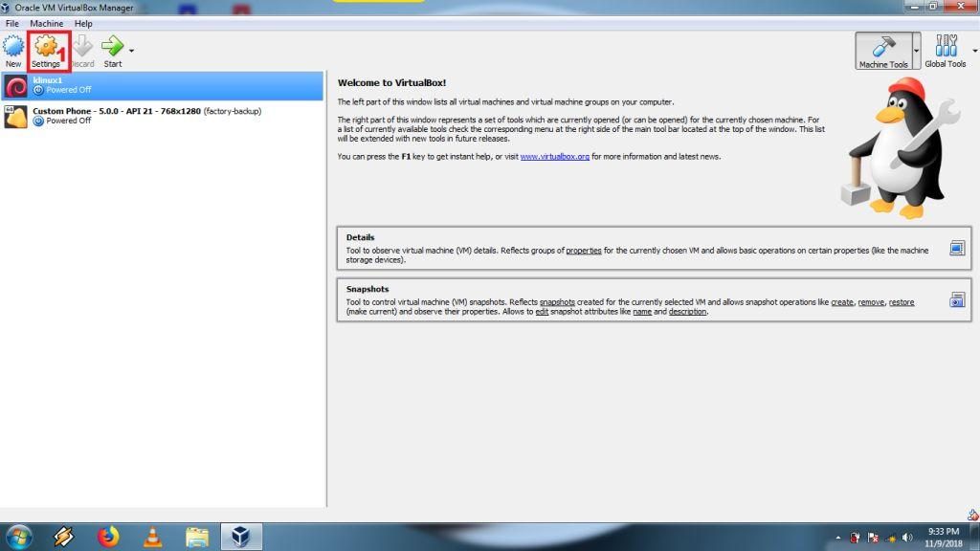The image size is (980, 551).
Task: Open Firefox from the taskbar
Action: click(x=108, y=537)
